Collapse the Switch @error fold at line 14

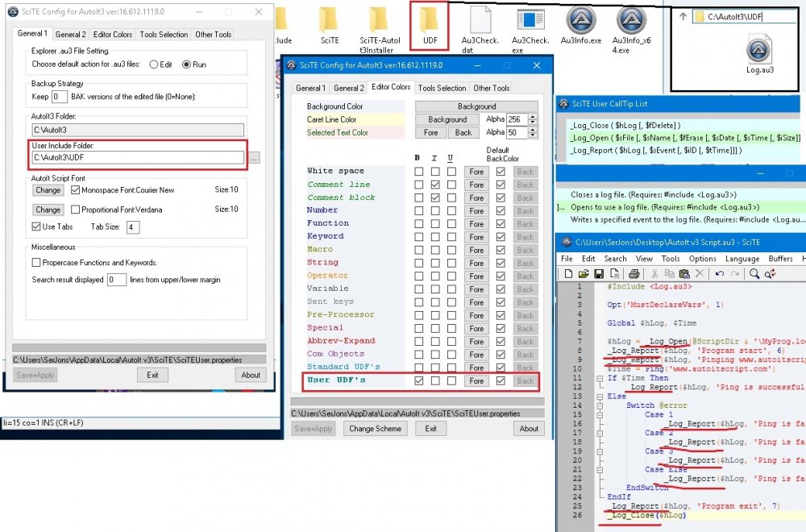(x=600, y=405)
